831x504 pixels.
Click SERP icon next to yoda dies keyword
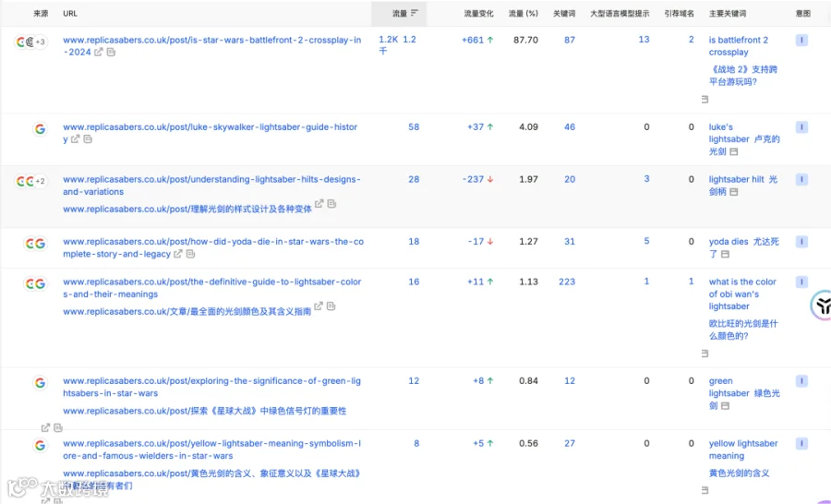click(x=725, y=255)
